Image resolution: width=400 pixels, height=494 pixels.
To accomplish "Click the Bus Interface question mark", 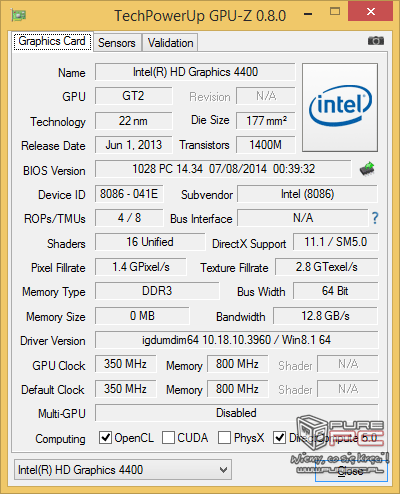I will point(375,218).
